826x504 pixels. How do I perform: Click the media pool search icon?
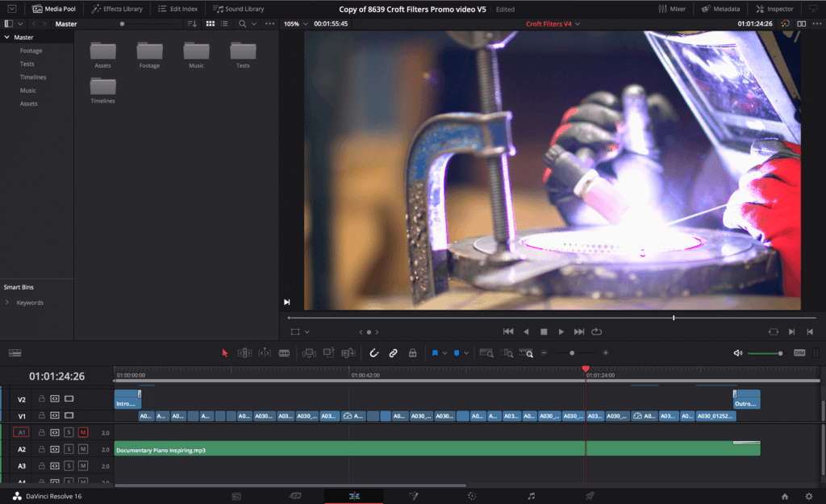pos(242,23)
